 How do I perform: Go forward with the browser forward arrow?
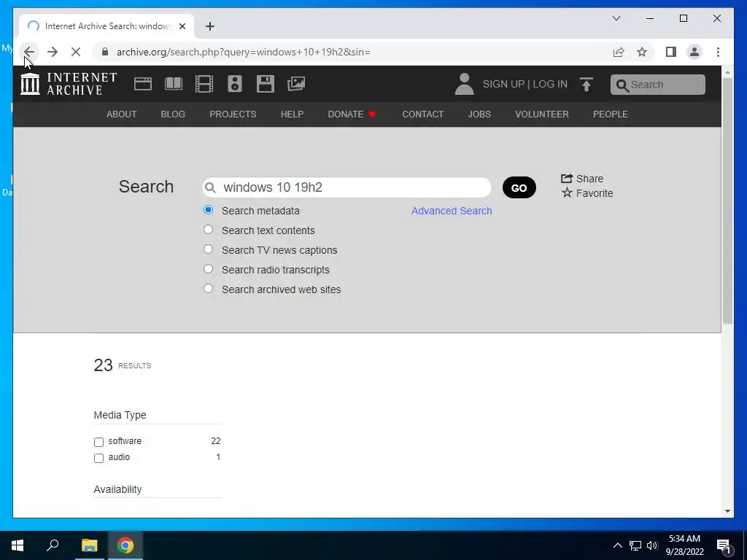coord(53,52)
